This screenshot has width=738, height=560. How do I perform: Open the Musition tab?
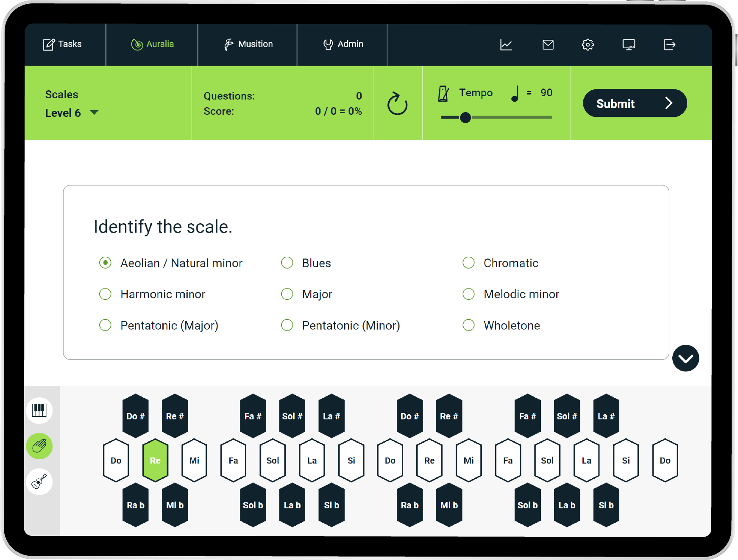point(248,44)
